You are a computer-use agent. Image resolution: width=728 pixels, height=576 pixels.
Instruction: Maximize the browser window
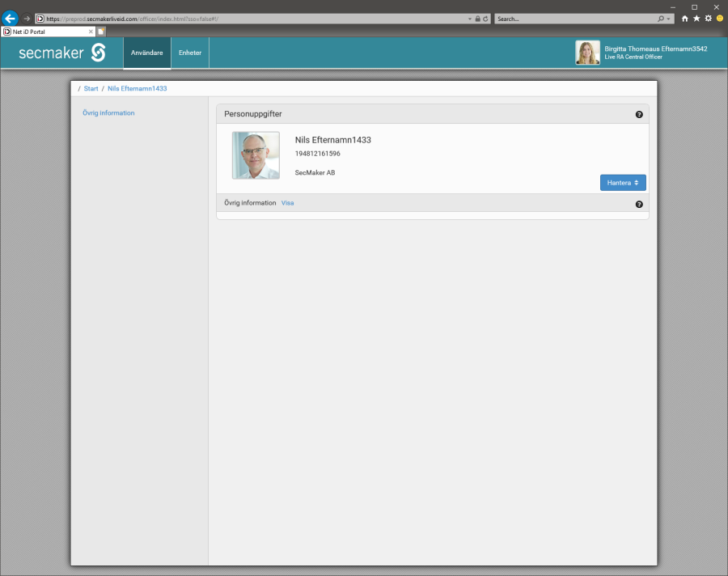tap(695, 7)
